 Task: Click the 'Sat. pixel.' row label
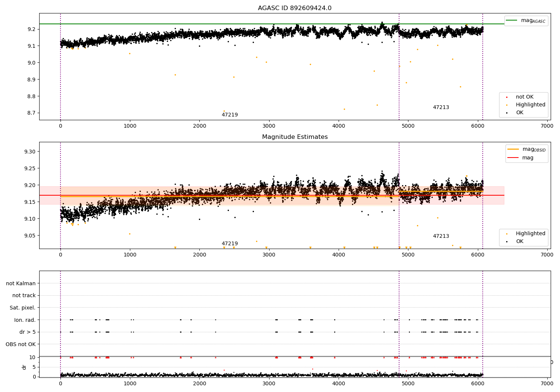click(x=23, y=308)
